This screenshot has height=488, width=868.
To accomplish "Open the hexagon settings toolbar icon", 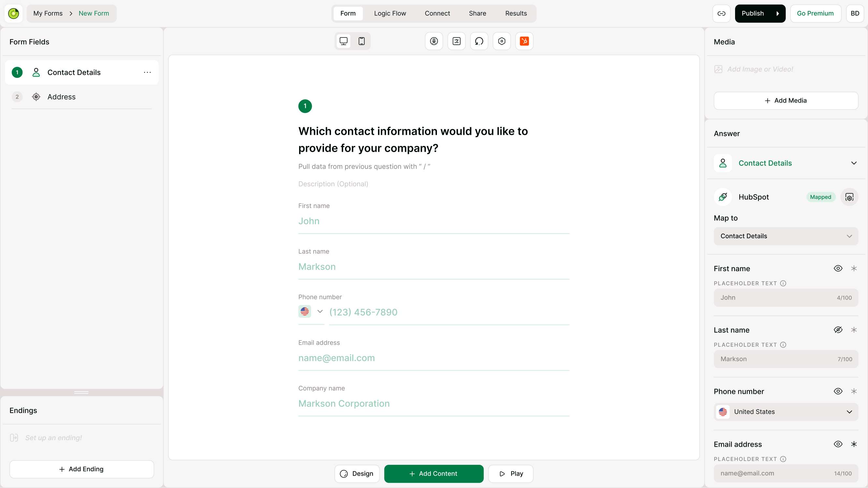I will 502,41.
